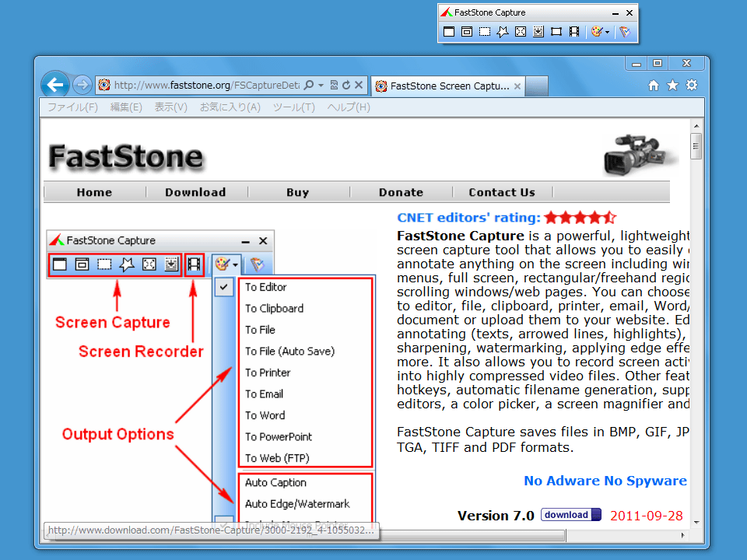Screen dimensions: 747x560
Task: Open the ヘルプ(H) menu
Action: click(349, 107)
